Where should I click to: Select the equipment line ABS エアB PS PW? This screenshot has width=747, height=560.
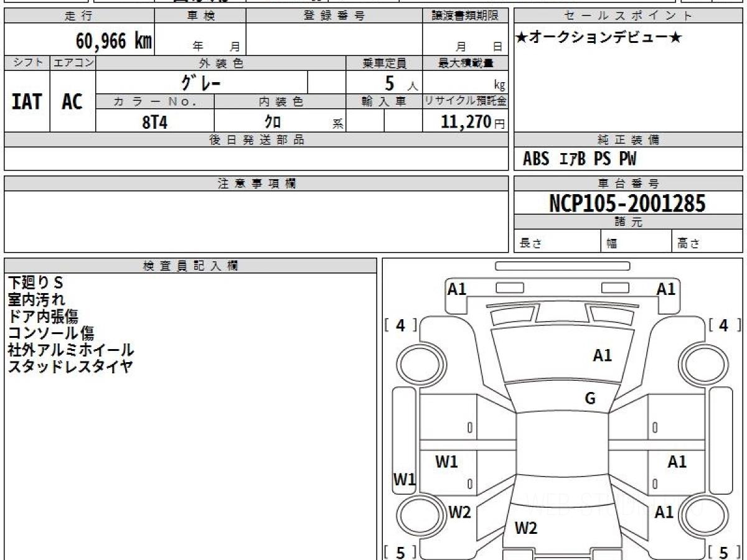[580, 159]
